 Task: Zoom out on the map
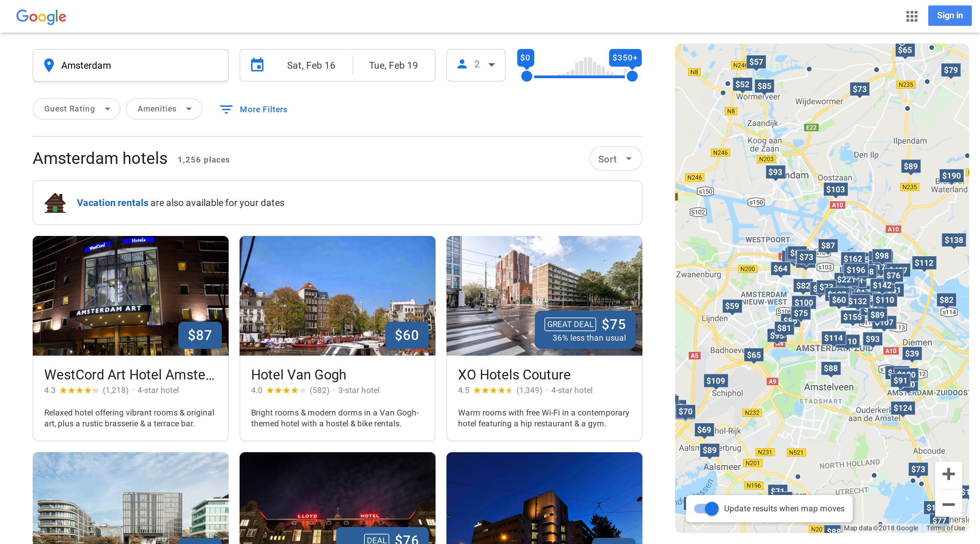click(x=948, y=505)
